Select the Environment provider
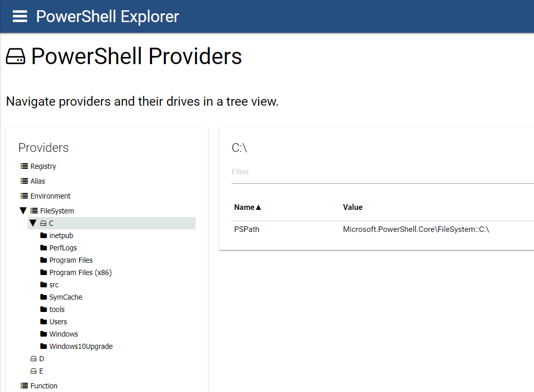Image resolution: width=534 pixels, height=392 pixels. (x=50, y=196)
